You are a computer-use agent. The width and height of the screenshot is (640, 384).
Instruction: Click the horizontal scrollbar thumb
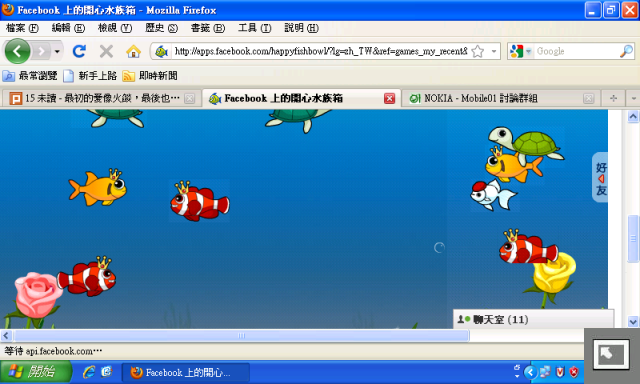pos(242,335)
